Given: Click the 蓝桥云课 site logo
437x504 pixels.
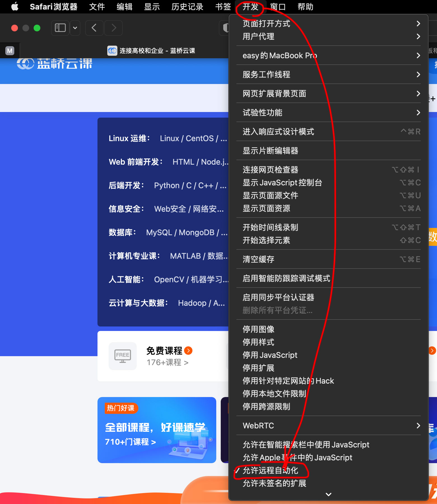Looking at the screenshot, I should pyautogui.click(x=54, y=63).
